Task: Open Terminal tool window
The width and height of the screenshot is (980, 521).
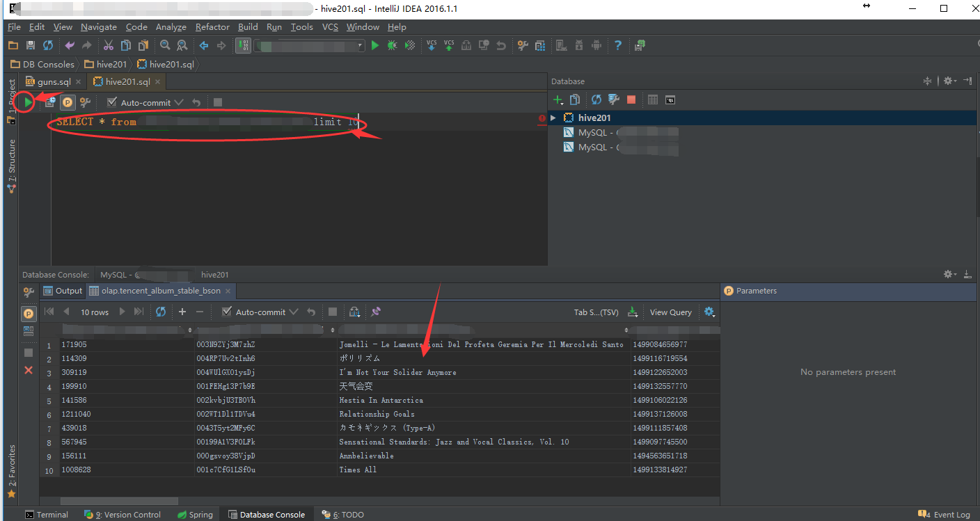Action: [x=47, y=515]
